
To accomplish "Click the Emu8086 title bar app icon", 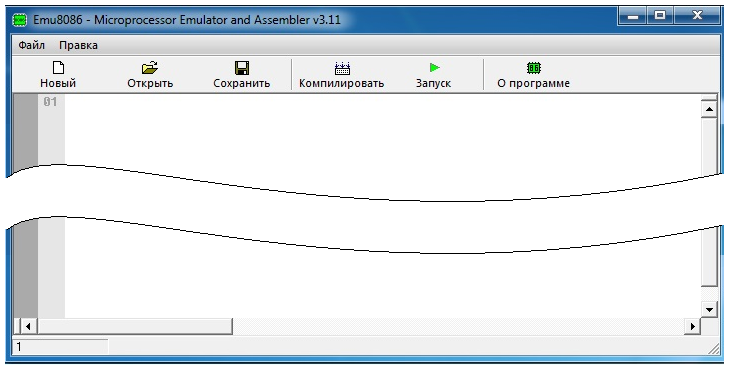I will point(20,20).
